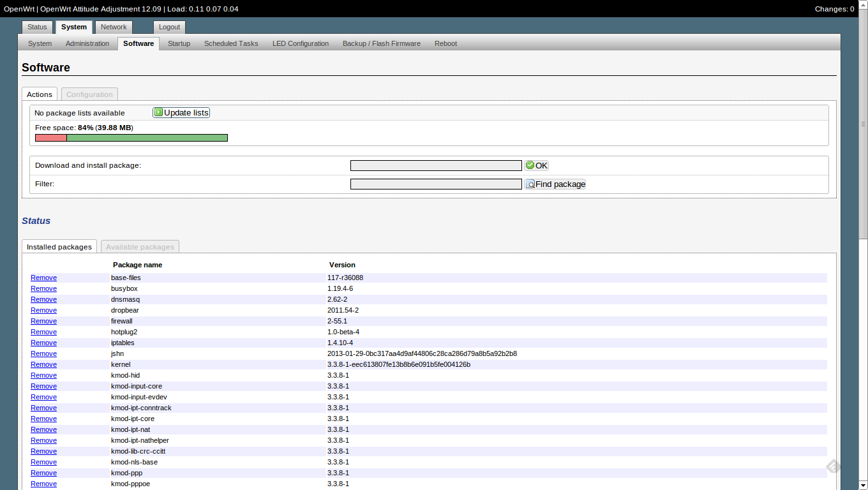Remove the kmod-ipt-nat package
The image size is (868, 490).
point(43,429)
